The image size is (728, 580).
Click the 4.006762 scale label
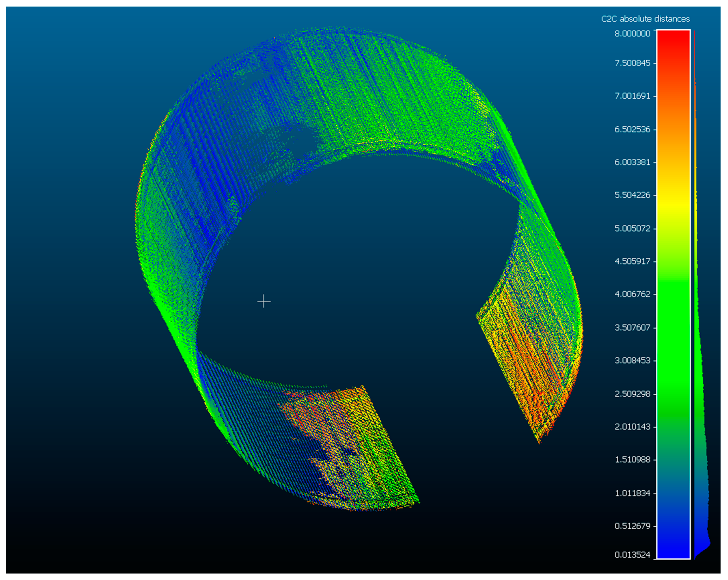coord(632,294)
